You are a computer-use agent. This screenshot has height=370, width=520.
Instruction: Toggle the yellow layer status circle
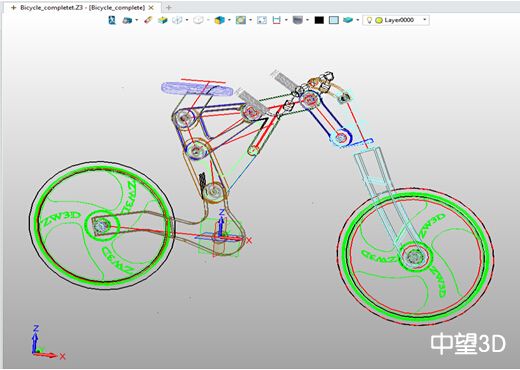click(x=379, y=20)
